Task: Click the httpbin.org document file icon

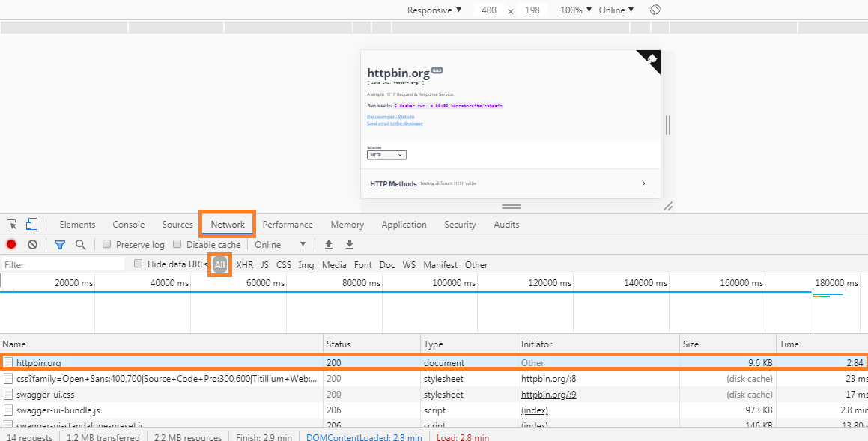Action: 8,363
